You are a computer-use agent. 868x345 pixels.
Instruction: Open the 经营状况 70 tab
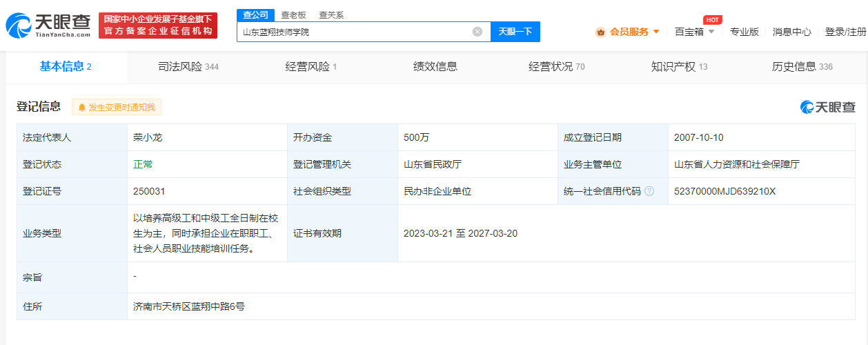557,67
